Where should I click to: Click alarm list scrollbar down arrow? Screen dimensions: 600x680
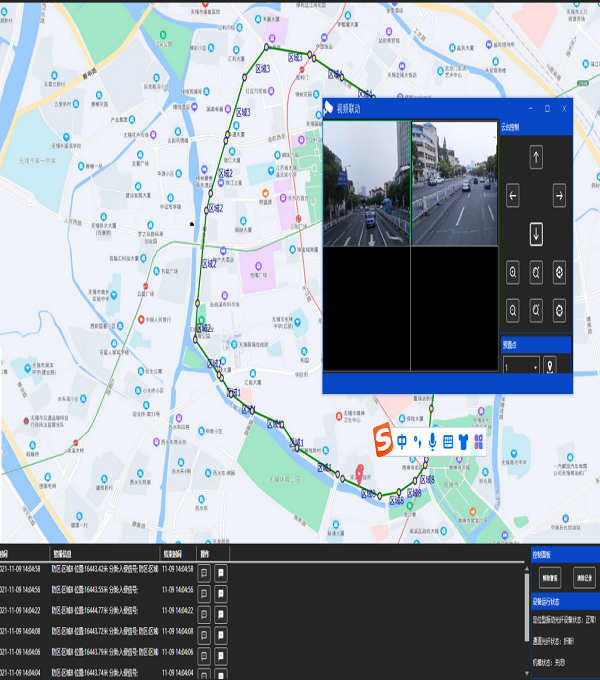(527, 673)
